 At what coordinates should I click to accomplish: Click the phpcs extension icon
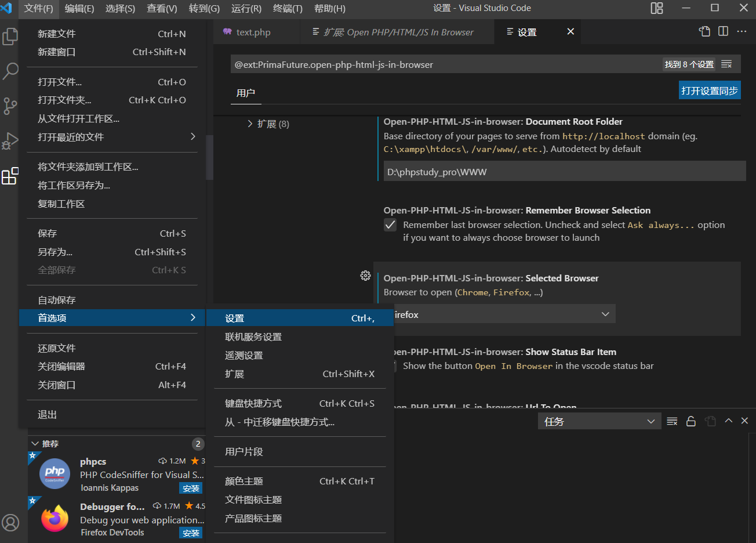[55, 473]
